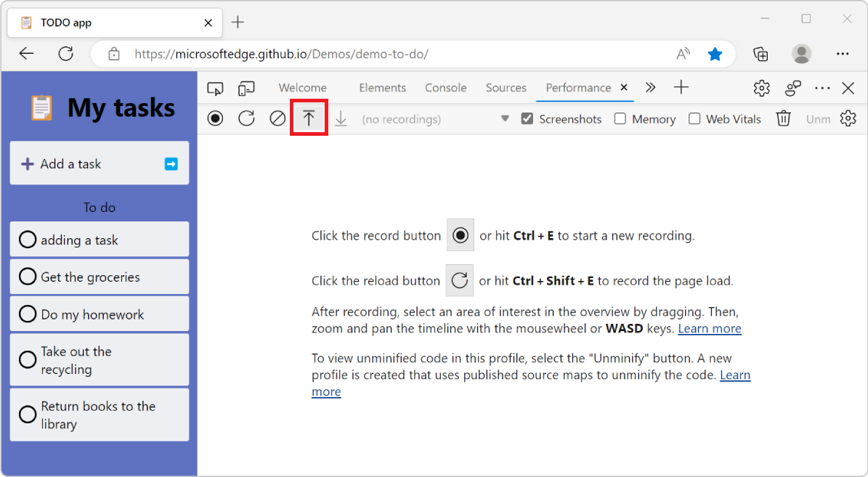
Task: Mark 'adding a task' as complete
Action: click(x=27, y=240)
